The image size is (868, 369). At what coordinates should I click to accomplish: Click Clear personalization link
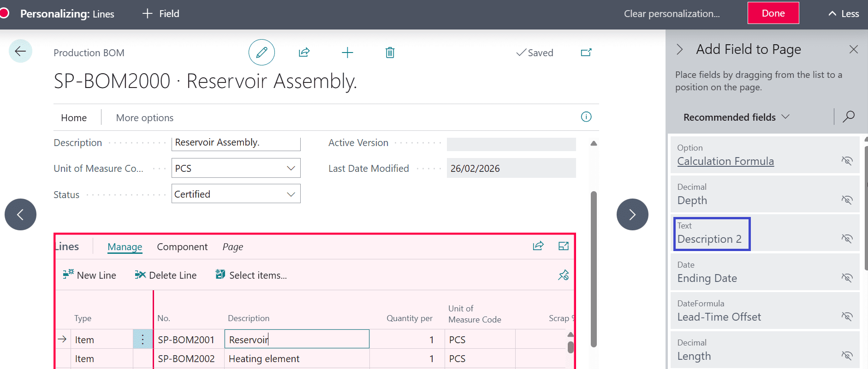point(672,14)
